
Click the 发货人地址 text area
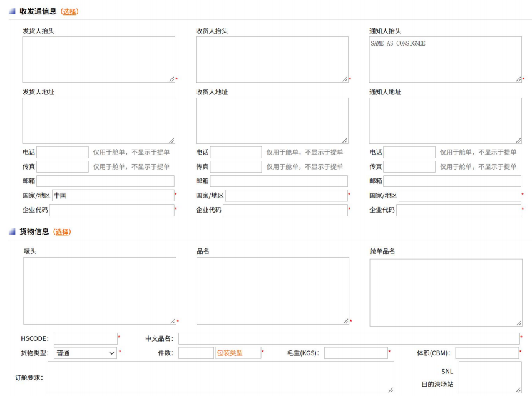click(x=99, y=121)
